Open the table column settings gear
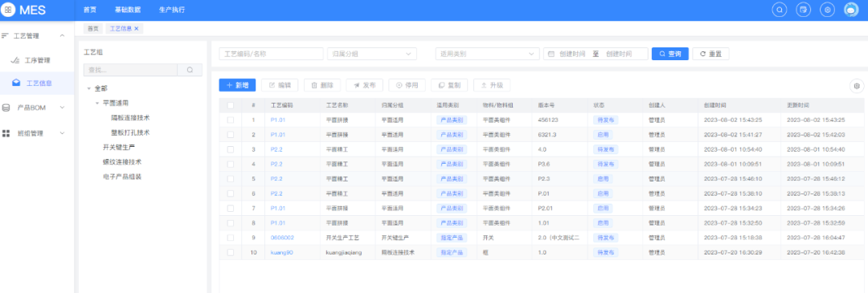The height and width of the screenshot is (293, 868). point(857,86)
